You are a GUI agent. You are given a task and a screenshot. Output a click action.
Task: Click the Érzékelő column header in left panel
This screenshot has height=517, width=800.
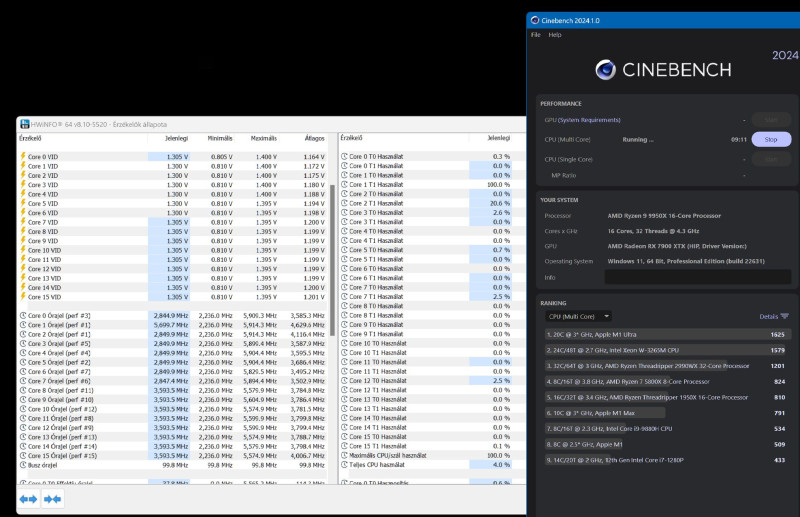click(x=31, y=138)
